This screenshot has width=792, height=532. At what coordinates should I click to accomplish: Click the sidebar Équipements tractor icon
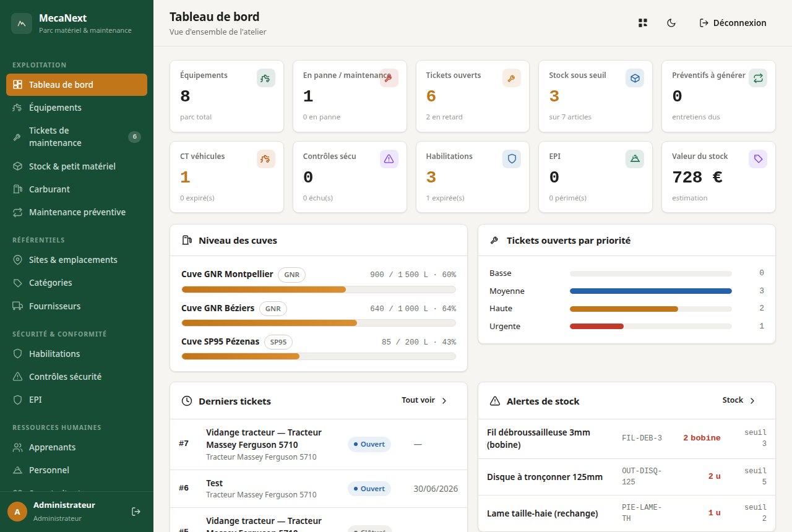(18, 108)
